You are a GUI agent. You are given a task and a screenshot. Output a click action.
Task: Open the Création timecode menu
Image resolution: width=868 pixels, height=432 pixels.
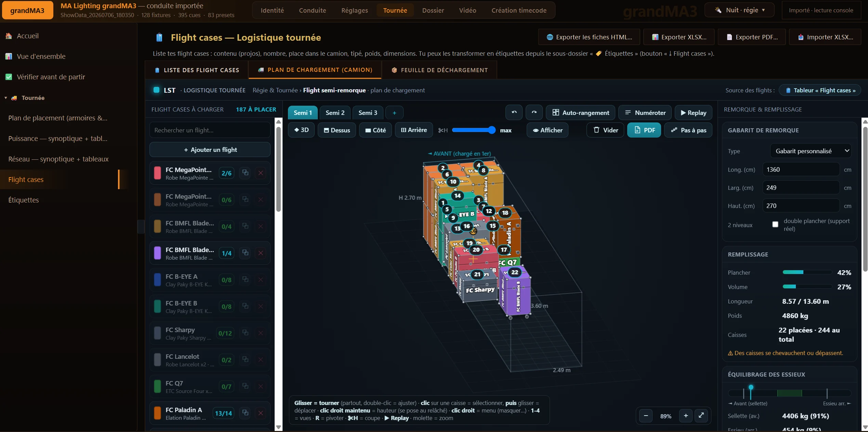519,10
